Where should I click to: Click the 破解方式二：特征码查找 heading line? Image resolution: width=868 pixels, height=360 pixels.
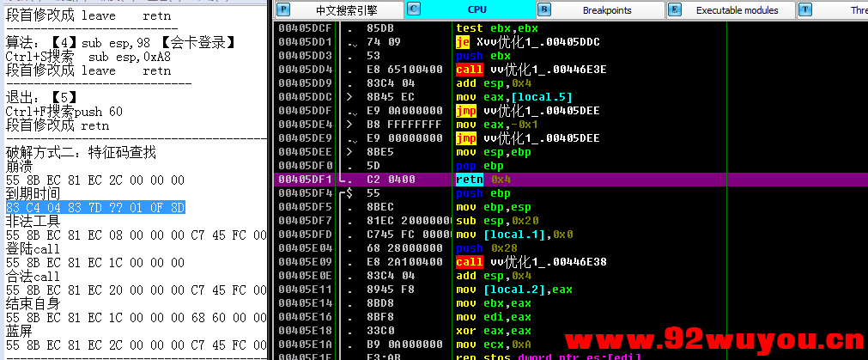pos(81,152)
